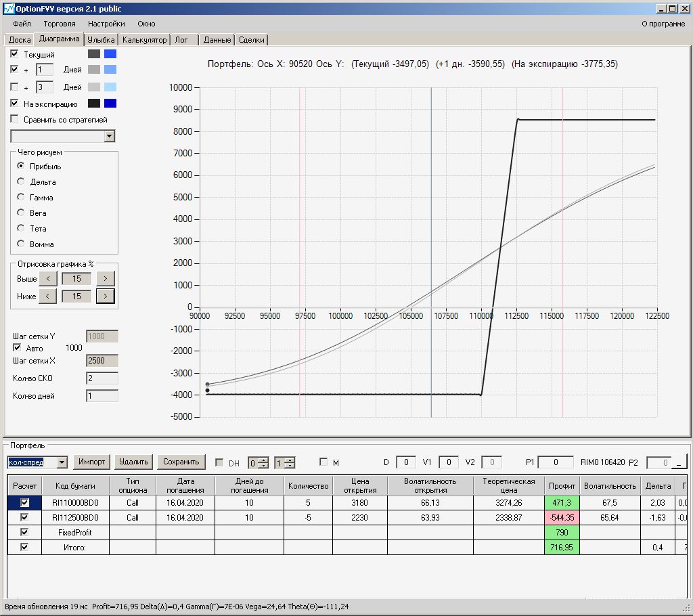Toggle the +1 Дней line checkbox

click(15, 69)
